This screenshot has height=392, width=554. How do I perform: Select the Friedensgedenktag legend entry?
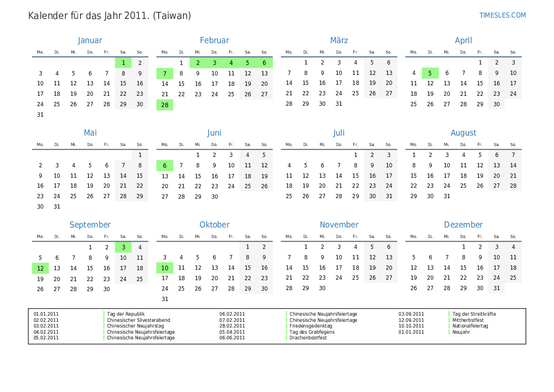tap(311, 326)
